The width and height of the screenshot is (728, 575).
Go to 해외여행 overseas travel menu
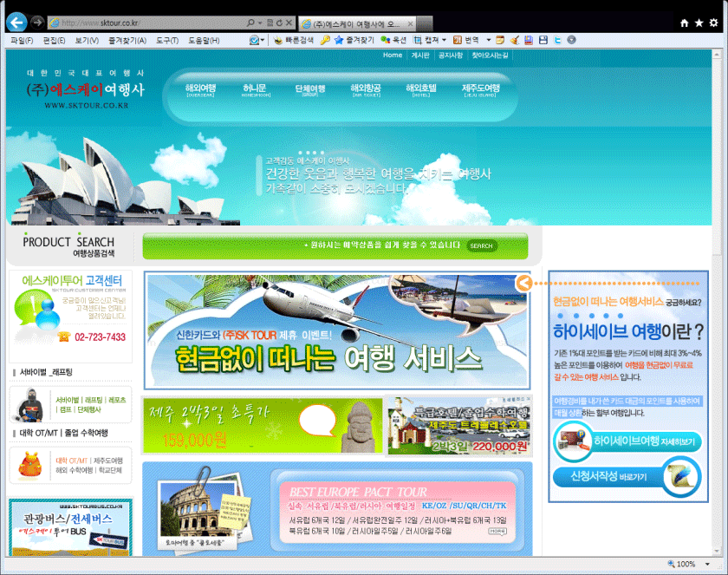coord(200,89)
